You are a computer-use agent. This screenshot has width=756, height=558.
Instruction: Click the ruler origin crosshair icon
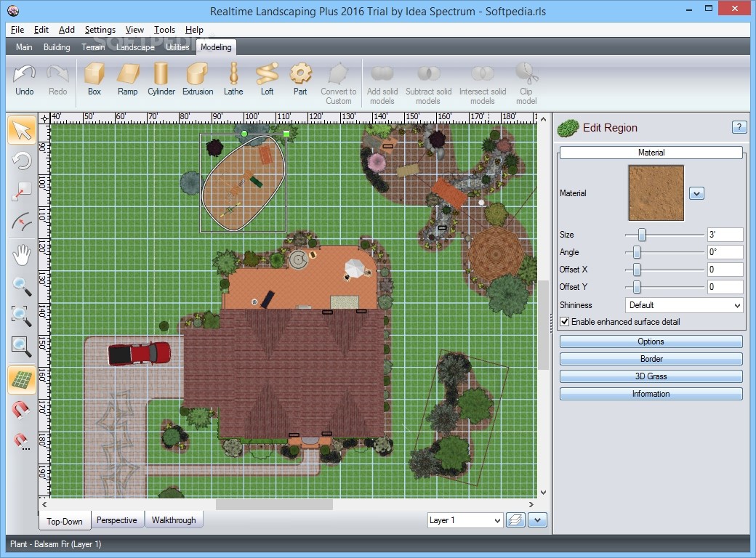pos(44,118)
